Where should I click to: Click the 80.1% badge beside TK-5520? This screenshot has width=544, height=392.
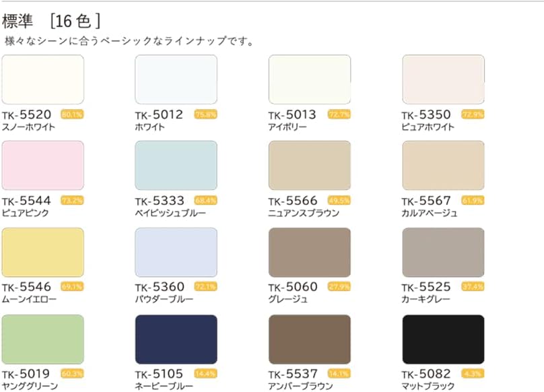[x=72, y=115]
